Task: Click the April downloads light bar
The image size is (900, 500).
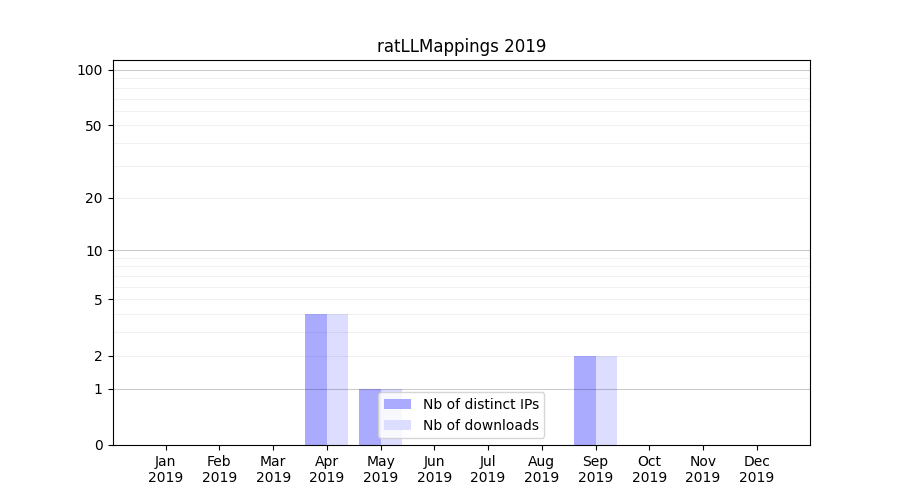Action: (338, 379)
